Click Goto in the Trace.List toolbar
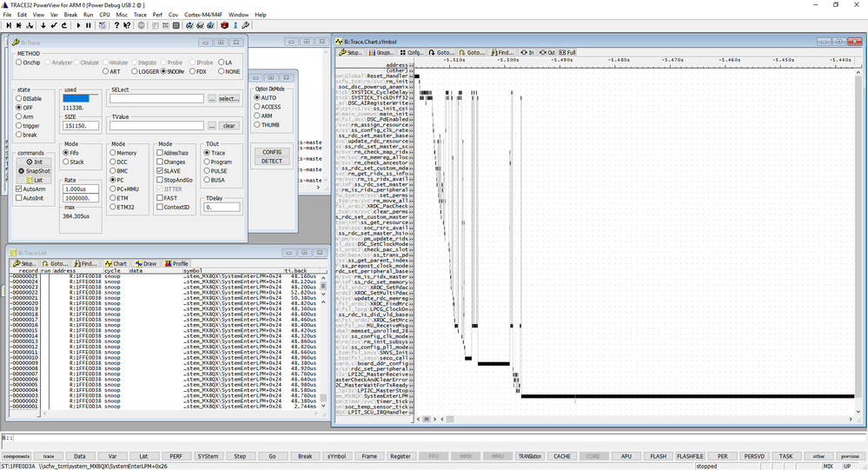868x470 pixels. 55,263
